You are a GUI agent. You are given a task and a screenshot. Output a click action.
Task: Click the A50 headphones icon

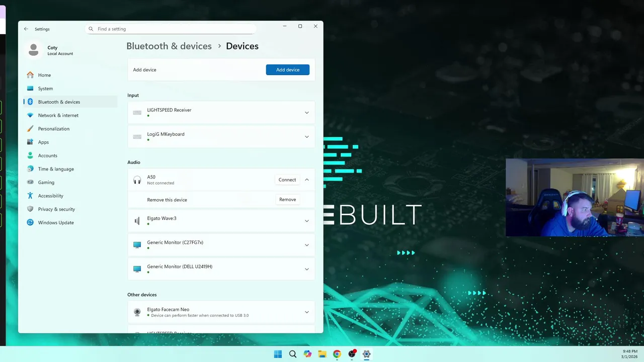point(137,180)
